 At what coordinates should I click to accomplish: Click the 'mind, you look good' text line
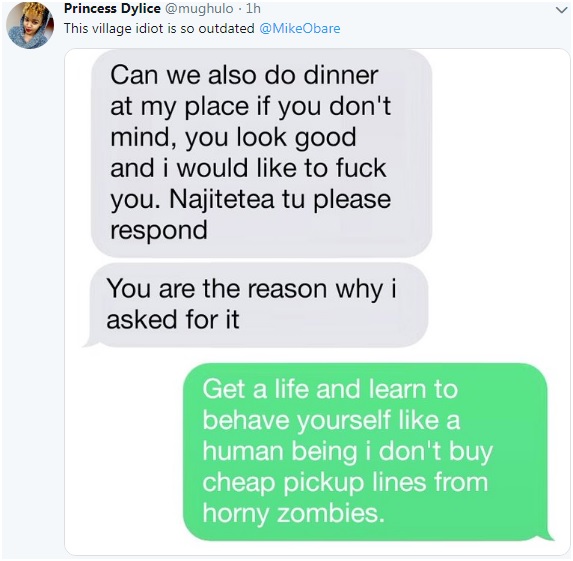233,138
